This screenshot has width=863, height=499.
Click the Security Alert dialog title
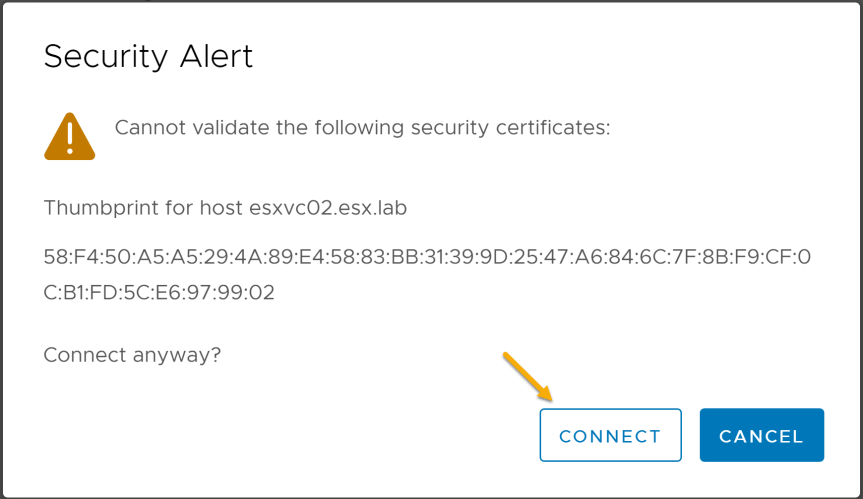pyautogui.click(x=148, y=56)
